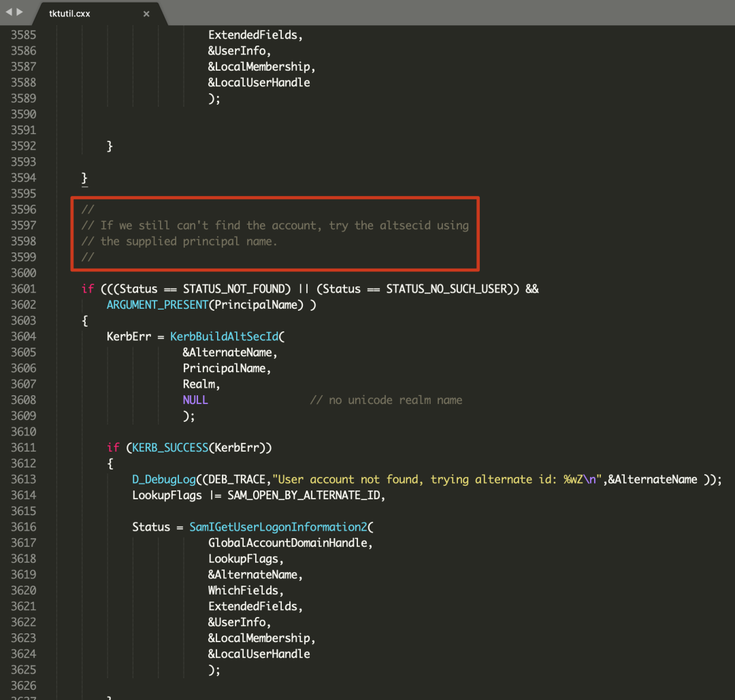Click the closing brace on line 3592
Image resolution: width=735 pixels, height=700 pixels.
pyautogui.click(x=110, y=146)
